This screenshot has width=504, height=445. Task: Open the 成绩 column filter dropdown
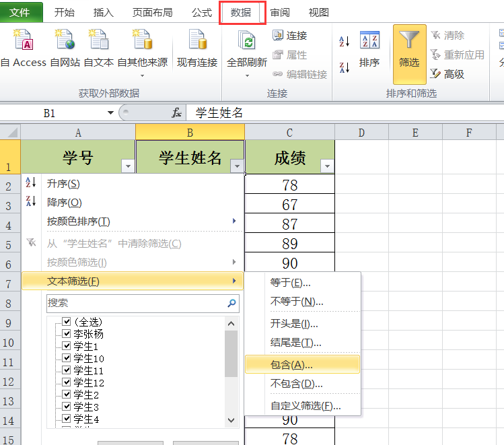[327, 166]
